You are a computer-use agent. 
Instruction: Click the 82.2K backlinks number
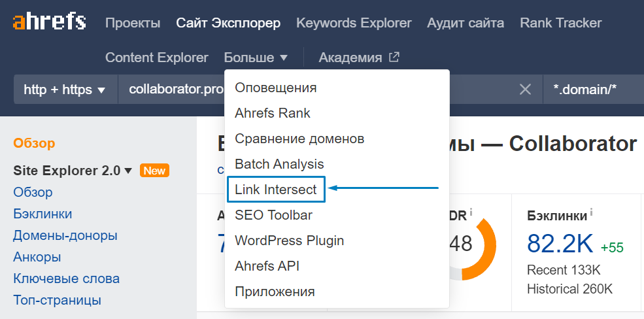coord(560,244)
